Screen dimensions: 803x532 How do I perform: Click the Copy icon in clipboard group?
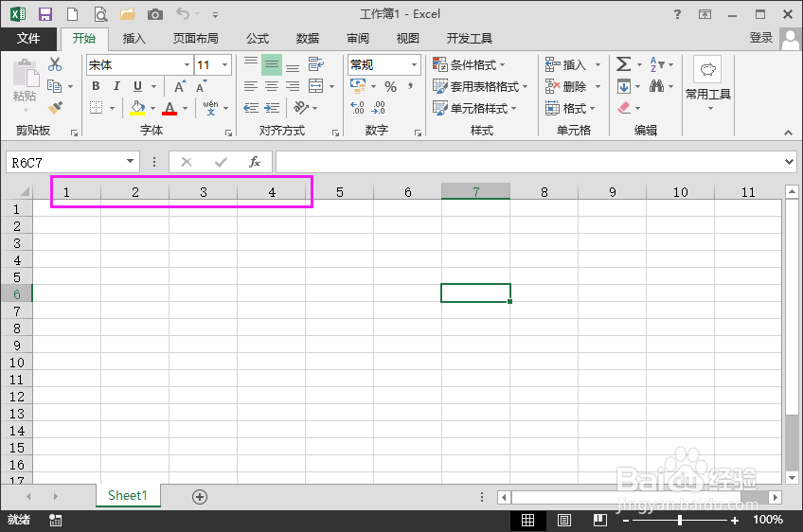coord(54,85)
